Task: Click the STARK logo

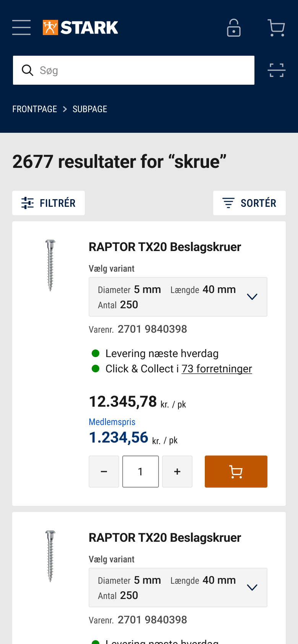Action: point(81,27)
